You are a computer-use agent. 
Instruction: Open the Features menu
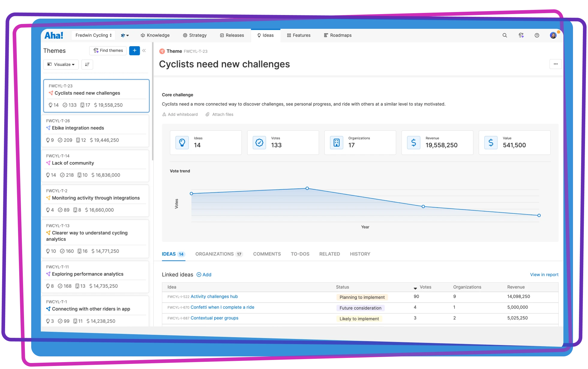[299, 35]
